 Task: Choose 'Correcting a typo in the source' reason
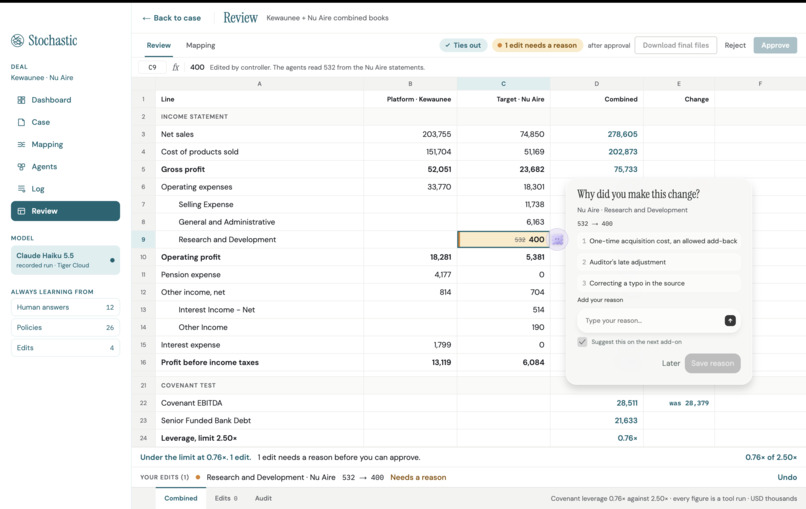pos(658,283)
